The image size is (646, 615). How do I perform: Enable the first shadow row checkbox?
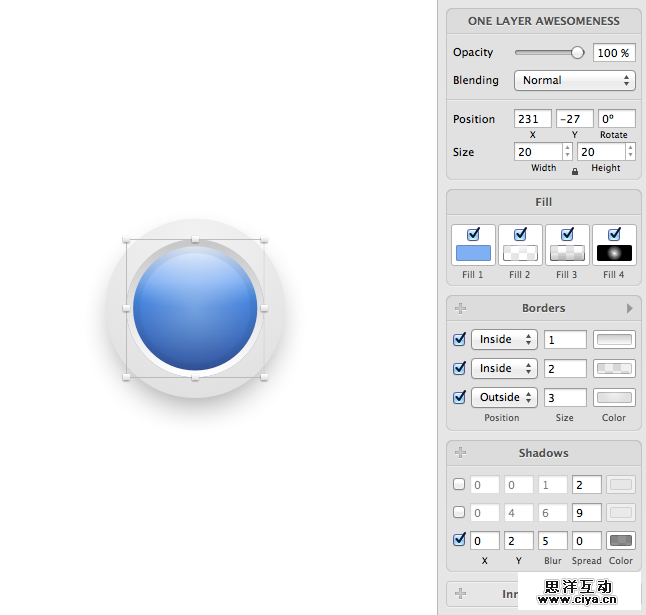tap(459, 485)
